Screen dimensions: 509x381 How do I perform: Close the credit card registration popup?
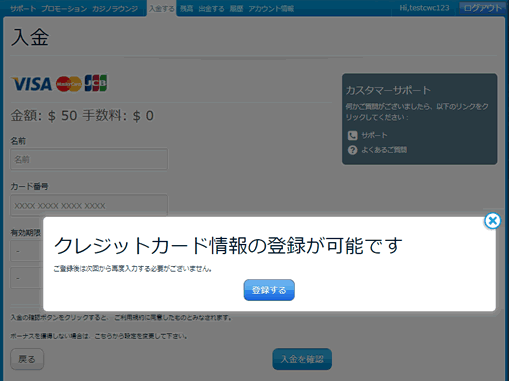(x=492, y=221)
